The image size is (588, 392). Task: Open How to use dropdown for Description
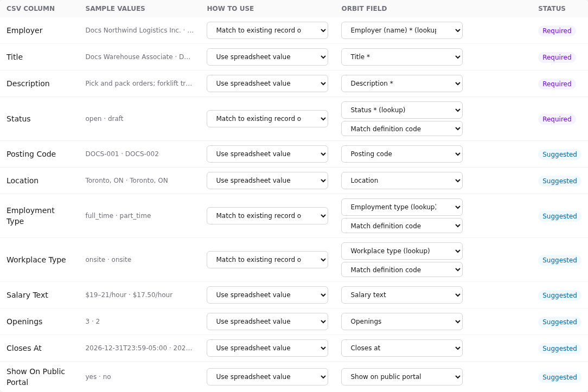pyautogui.click(x=267, y=83)
